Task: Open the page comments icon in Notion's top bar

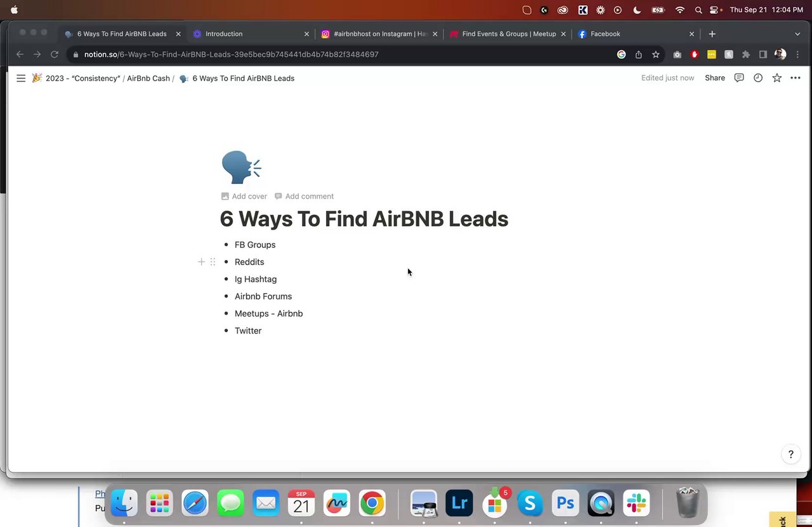Action: [739, 78]
